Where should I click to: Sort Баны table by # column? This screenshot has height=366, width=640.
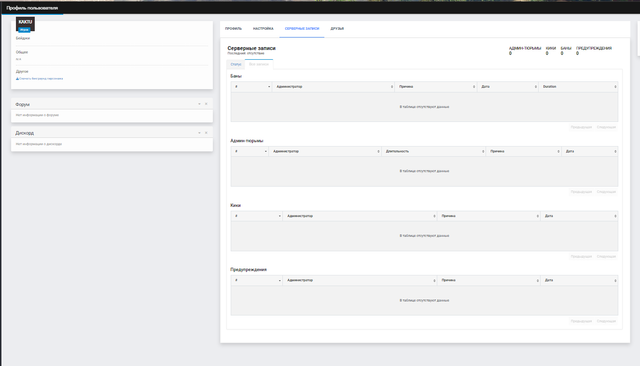pyautogui.click(x=251, y=87)
